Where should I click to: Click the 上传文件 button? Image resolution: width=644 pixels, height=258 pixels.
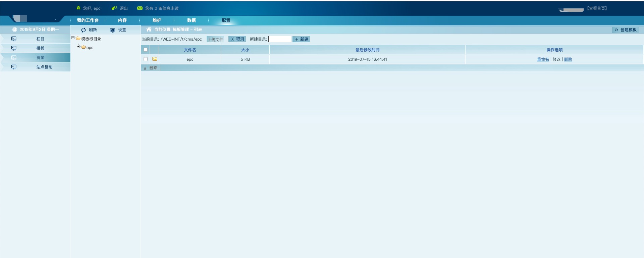[215, 39]
